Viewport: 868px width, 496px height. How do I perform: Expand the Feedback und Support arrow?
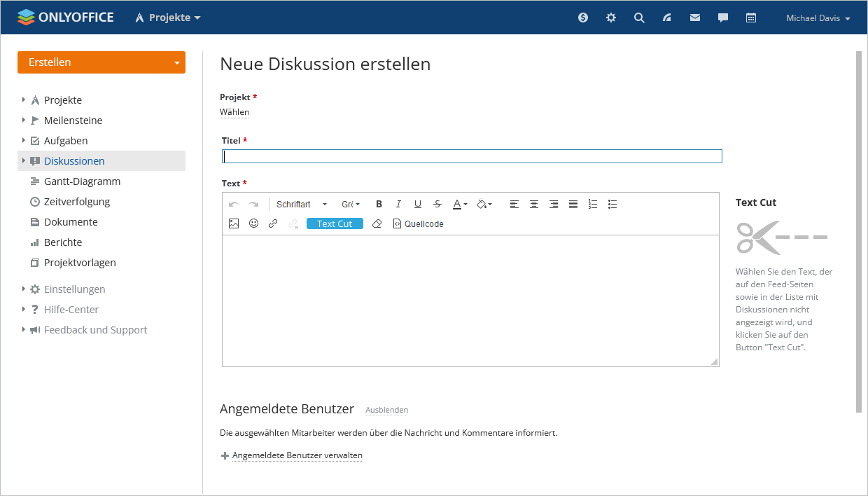[23, 329]
